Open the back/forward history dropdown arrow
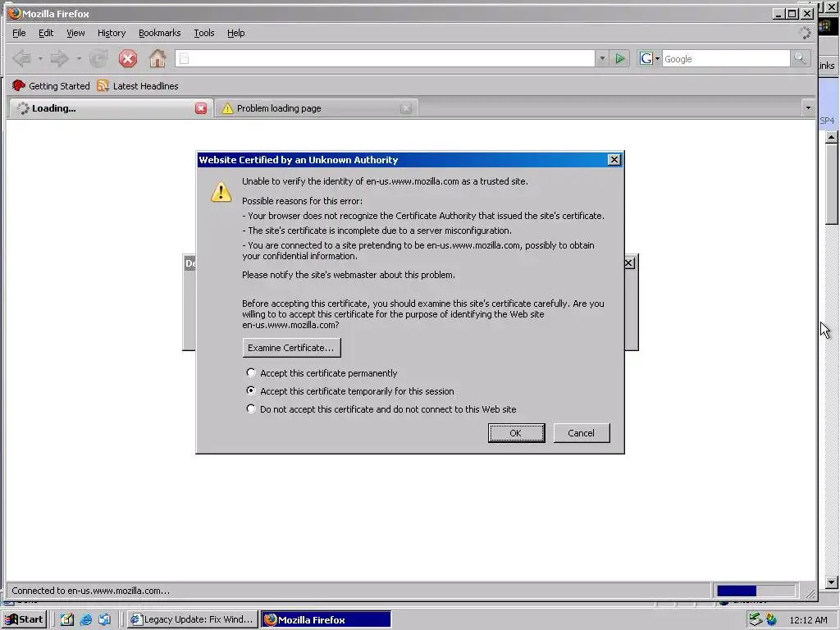 79,58
